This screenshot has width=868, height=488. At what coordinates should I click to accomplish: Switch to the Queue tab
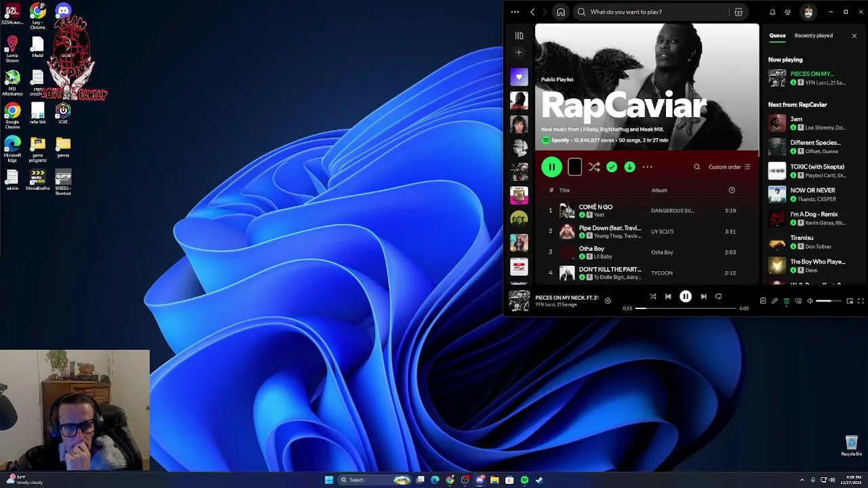point(777,35)
